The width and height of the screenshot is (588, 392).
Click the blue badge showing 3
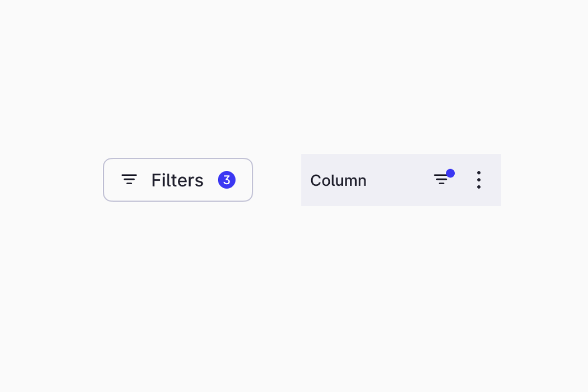point(227,179)
